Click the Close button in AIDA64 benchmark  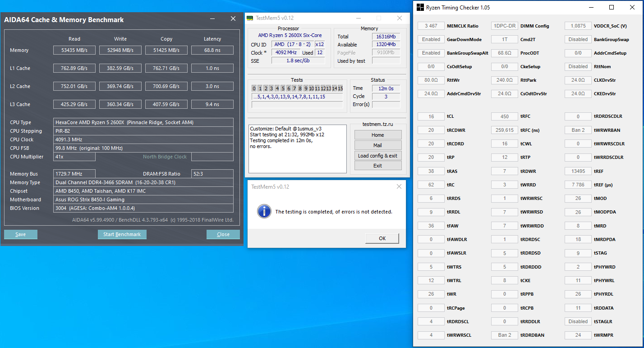223,234
